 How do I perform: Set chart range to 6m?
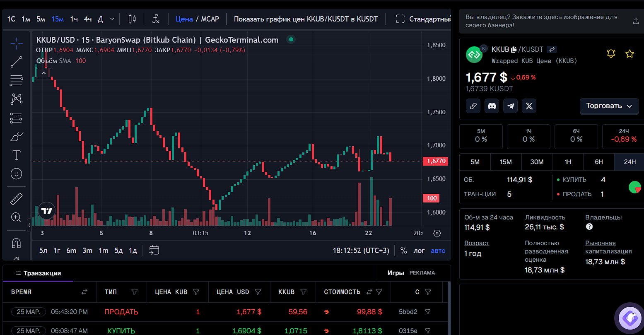pos(72,251)
